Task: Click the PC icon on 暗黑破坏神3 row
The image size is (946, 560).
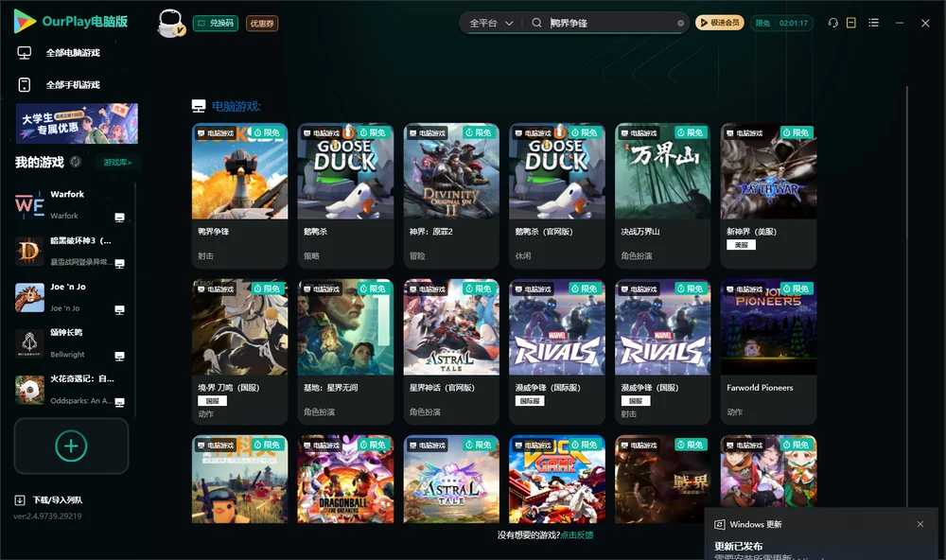Action: click(x=119, y=264)
